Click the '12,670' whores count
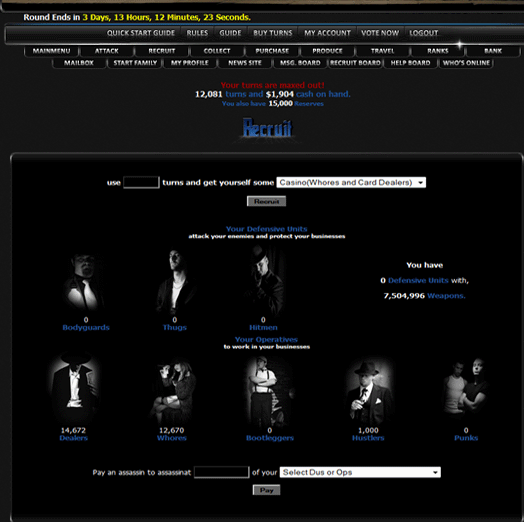 pyautogui.click(x=171, y=430)
